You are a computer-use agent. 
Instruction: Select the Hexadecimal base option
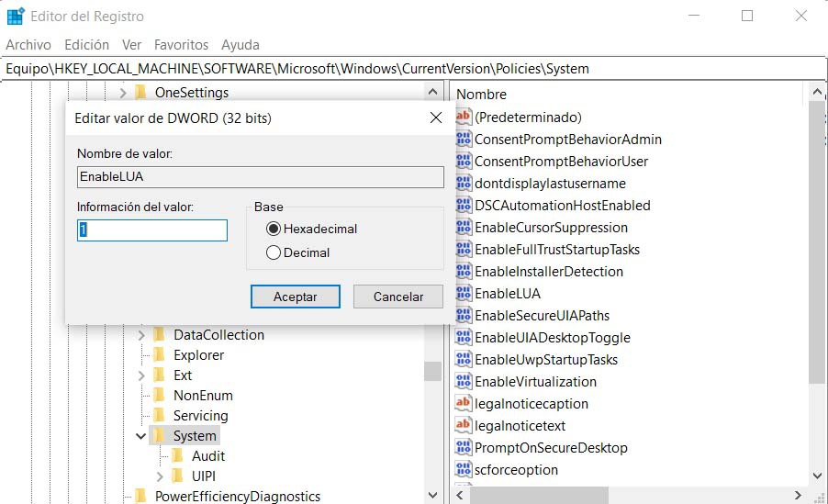pos(273,229)
